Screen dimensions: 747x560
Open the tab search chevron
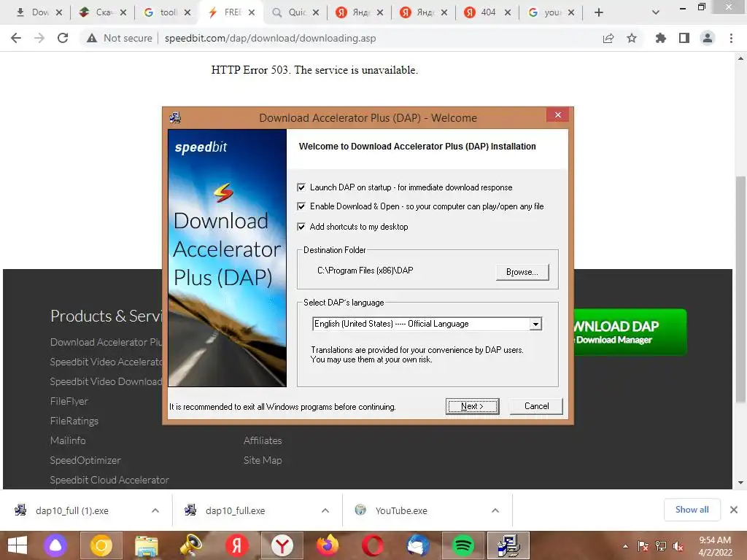(x=656, y=12)
